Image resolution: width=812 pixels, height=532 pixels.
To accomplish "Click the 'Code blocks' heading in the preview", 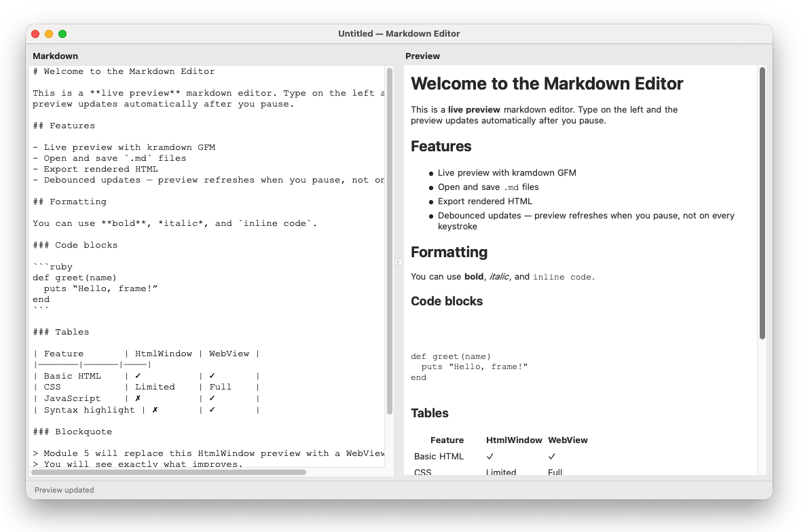I will pyautogui.click(x=446, y=301).
